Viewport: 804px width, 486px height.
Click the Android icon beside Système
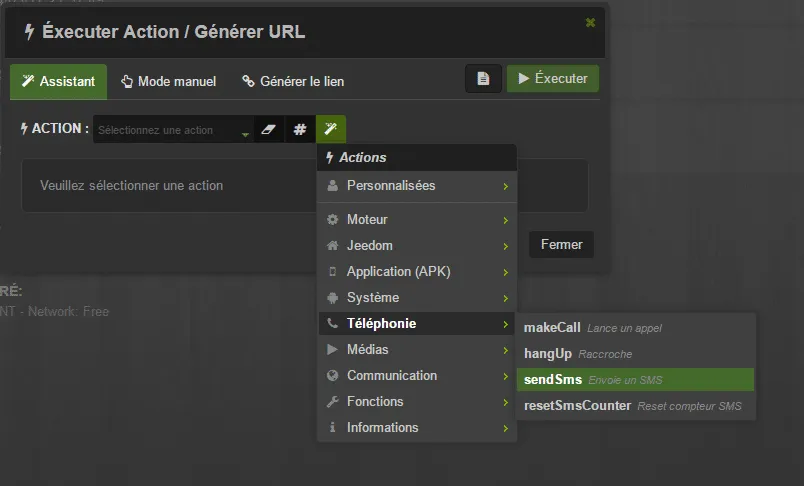[x=332, y=298]
